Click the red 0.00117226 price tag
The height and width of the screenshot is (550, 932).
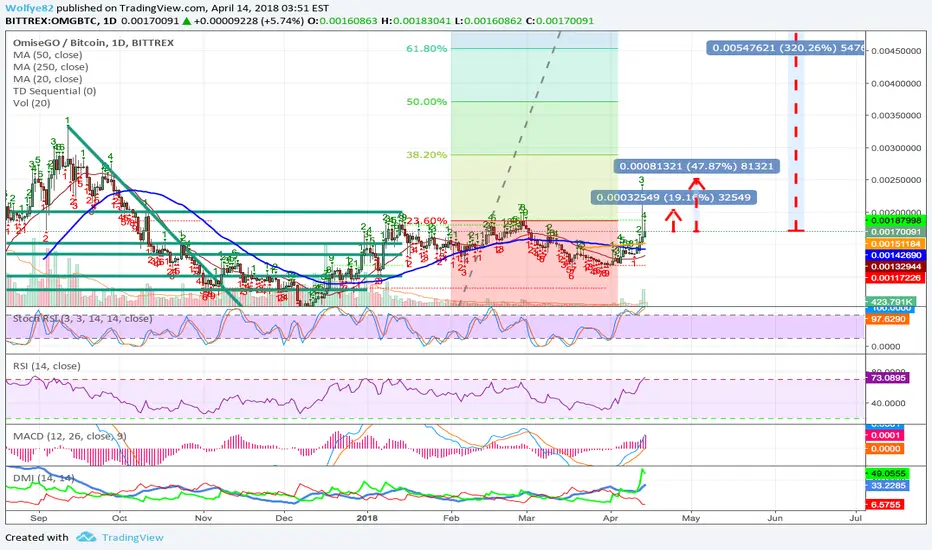(896, 278)
